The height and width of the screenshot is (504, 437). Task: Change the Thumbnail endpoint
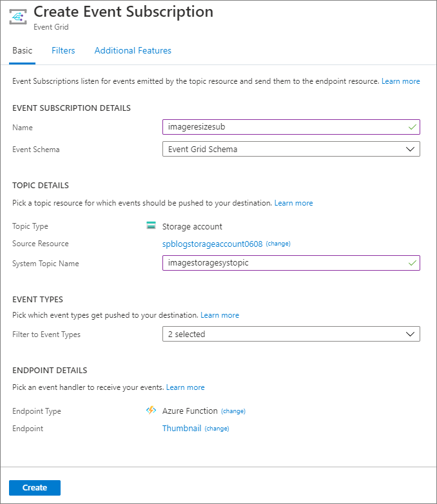click(217, 429)
